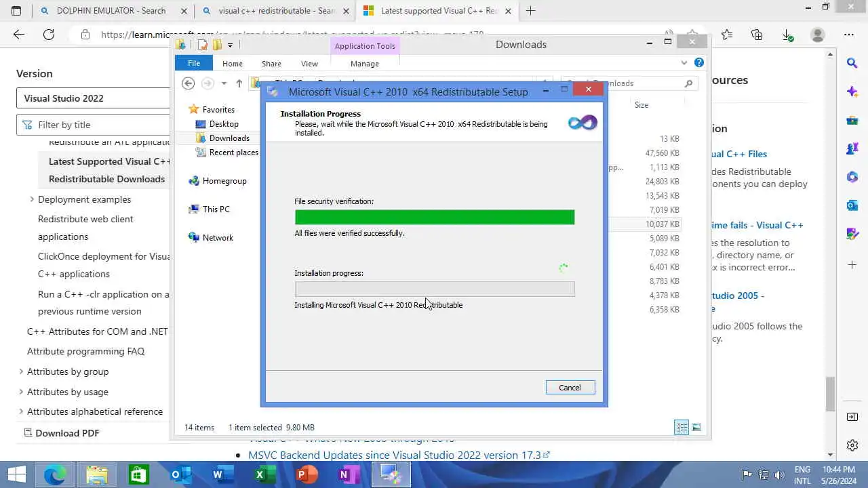Open the Explorer File menu
This screenshot has width=868, height=488.
194,63
